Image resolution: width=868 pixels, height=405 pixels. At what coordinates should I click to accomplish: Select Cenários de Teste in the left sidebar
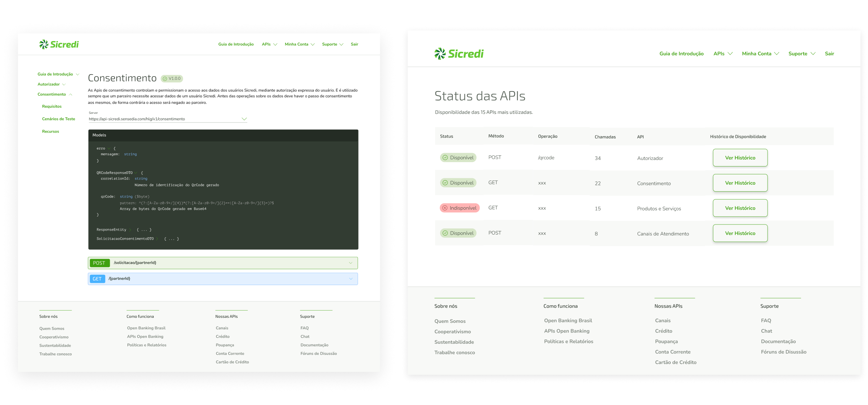click(x=59, y=119)
